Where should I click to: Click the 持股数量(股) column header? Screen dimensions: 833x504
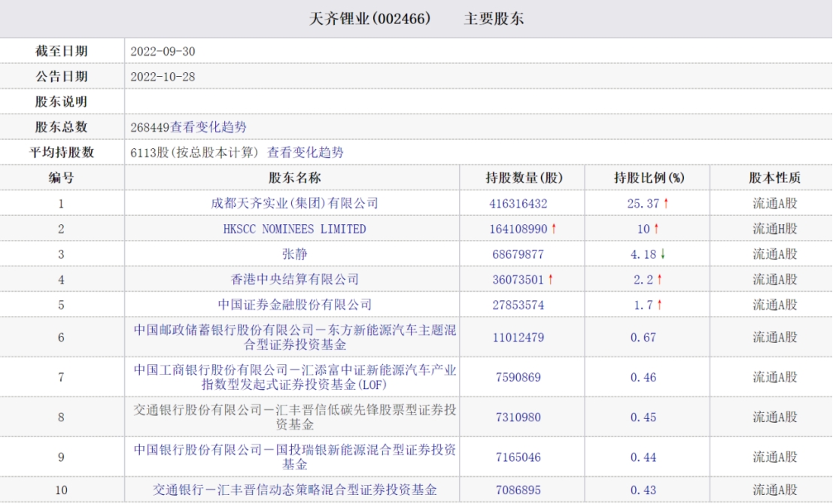point(524,178)
